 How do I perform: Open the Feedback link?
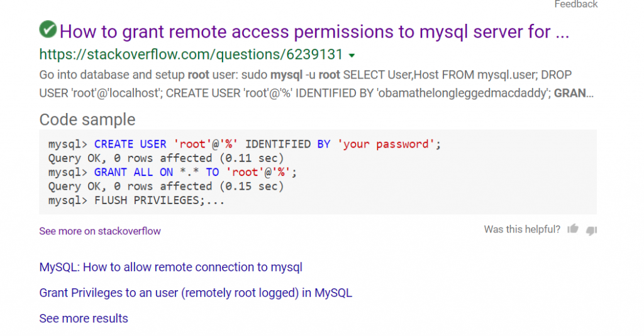(575, 4)
